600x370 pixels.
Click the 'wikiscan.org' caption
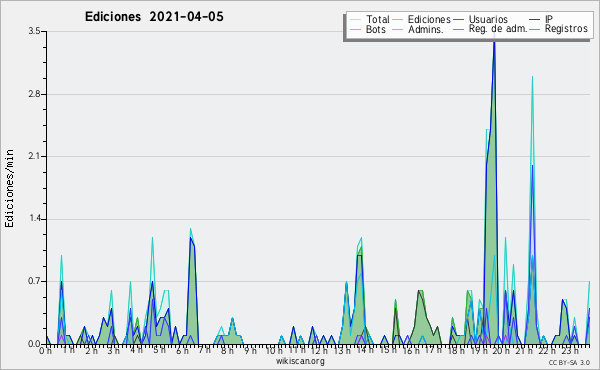300,361
